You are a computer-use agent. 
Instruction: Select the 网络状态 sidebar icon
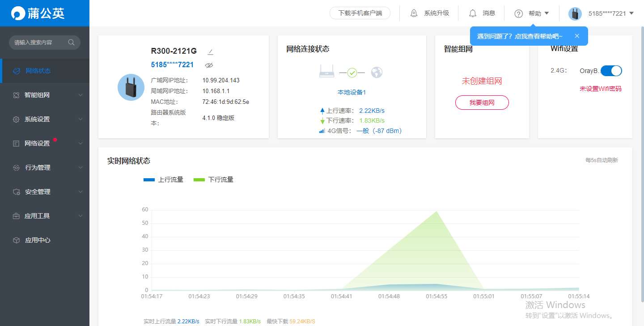point(17,71)
